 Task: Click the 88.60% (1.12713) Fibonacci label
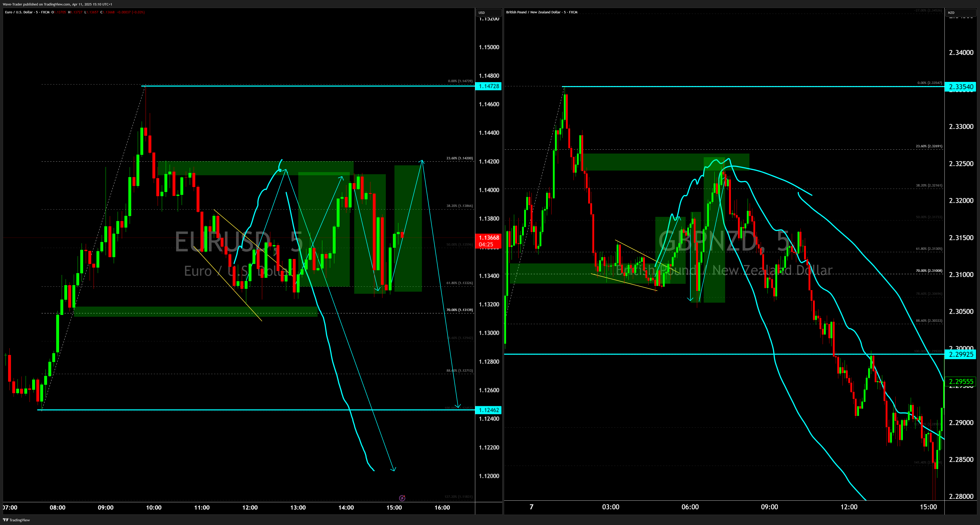[460, 370]
